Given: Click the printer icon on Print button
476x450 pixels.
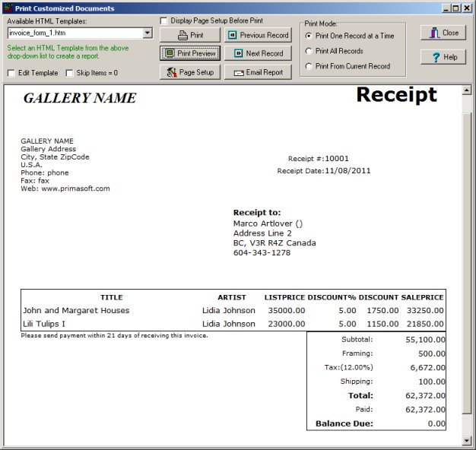Looking at the screenshot, I should (182, 35).
